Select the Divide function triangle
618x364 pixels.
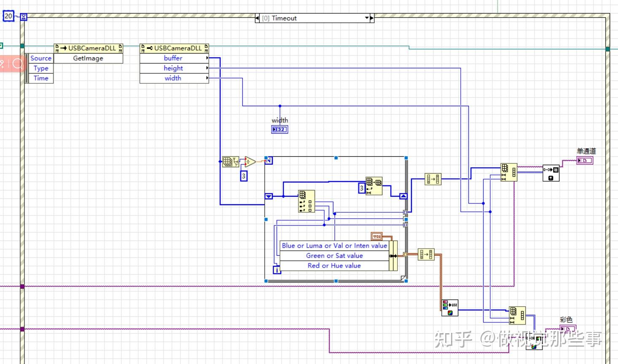point(250,161)
